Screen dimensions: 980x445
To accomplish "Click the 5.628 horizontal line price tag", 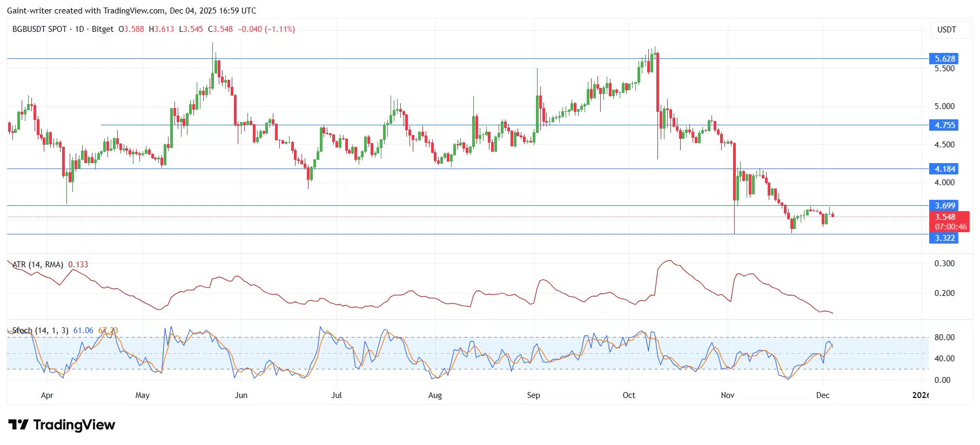I will pyautogui.click(x=944, y=59).
